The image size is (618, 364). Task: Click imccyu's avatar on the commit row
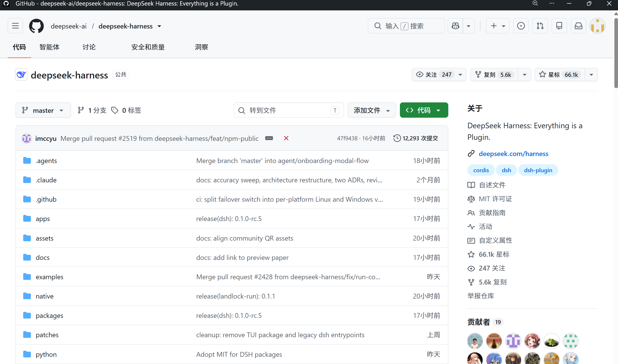click(27, 138)
